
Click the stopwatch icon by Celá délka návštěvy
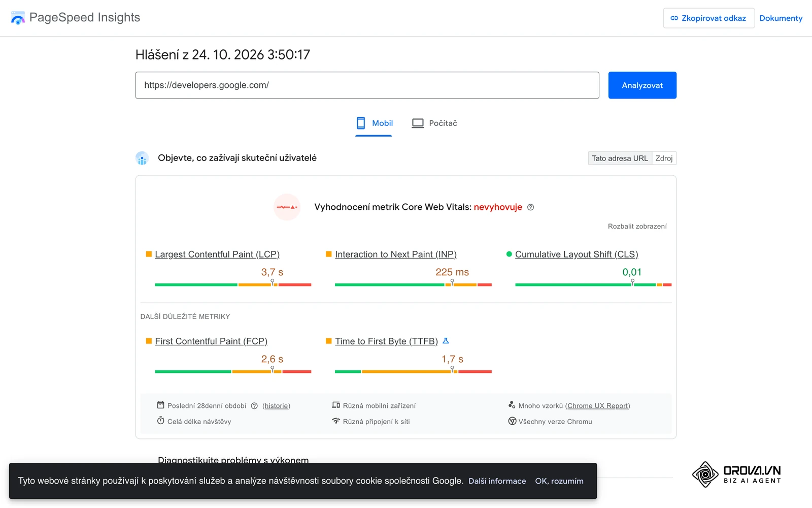pos(160,421)
